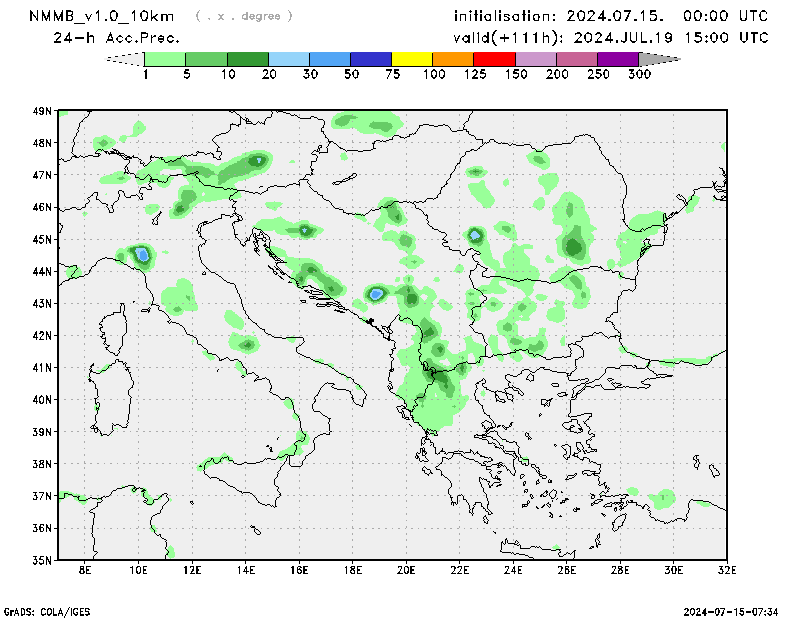The width and height of the screenshot is (800, 618).
Task: Click the 32E longitude axis label
Action: tap(727, 572)
